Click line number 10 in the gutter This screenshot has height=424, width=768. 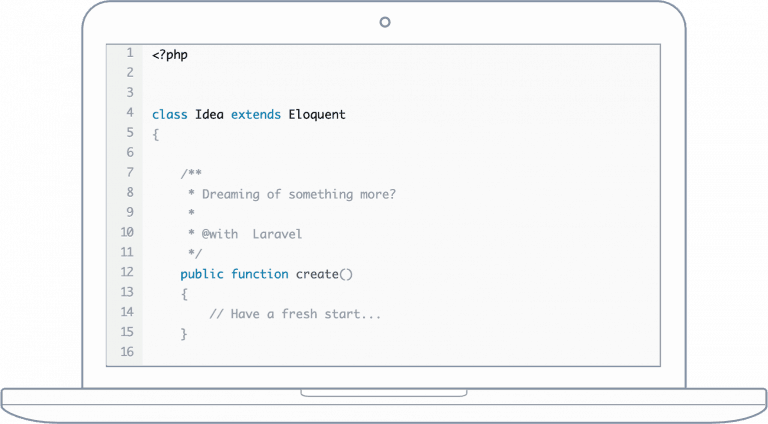coord(127,232)
